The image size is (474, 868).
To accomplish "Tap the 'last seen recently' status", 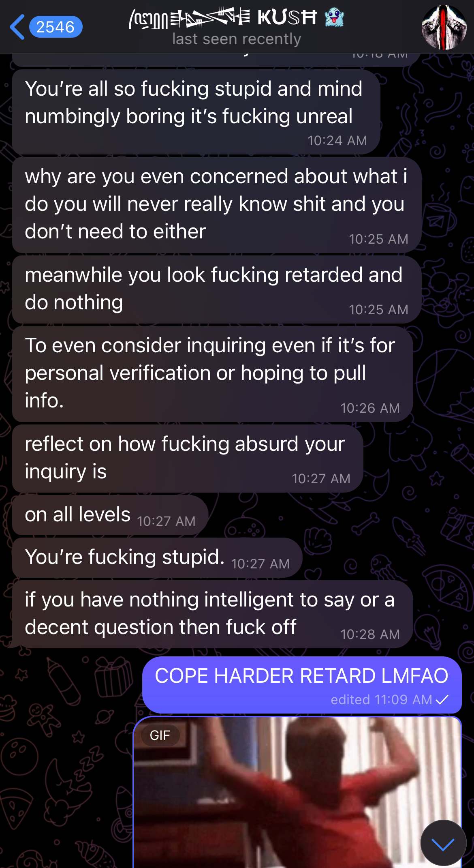I will (237, 39).
